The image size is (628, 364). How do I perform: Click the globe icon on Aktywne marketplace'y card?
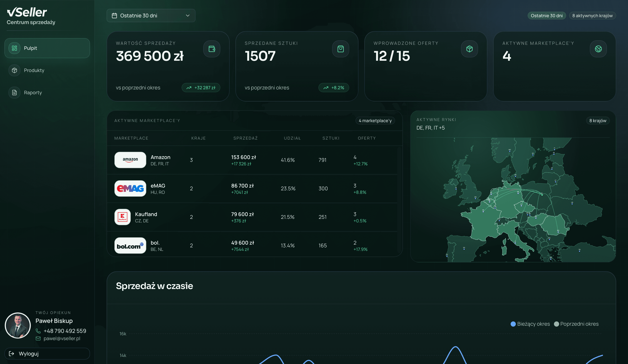(x=598, y=49)
